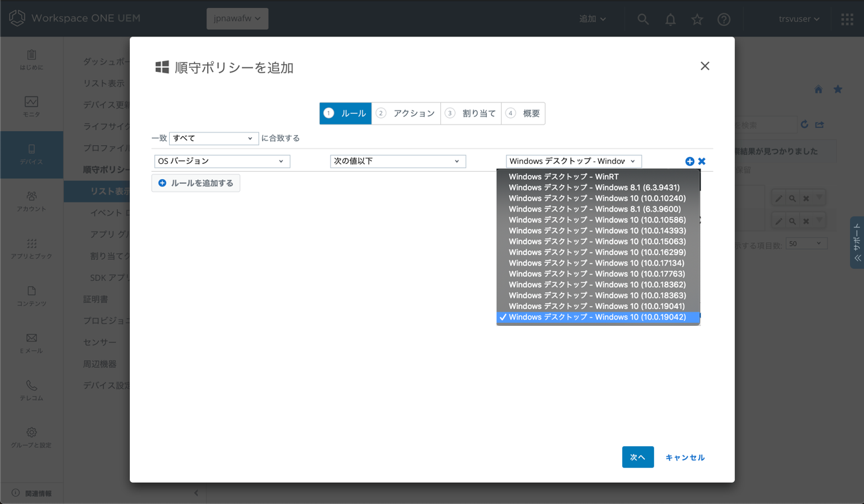Open グループと設定 in the left sidebar
The height and width of the screenshot is (504, 864).
click(31, 438)
